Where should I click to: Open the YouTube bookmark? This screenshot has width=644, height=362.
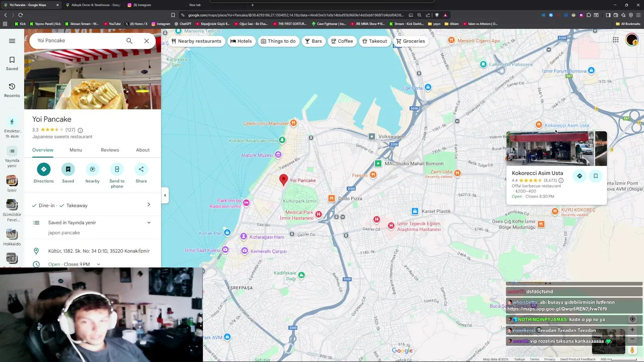(x=113, y=24)
